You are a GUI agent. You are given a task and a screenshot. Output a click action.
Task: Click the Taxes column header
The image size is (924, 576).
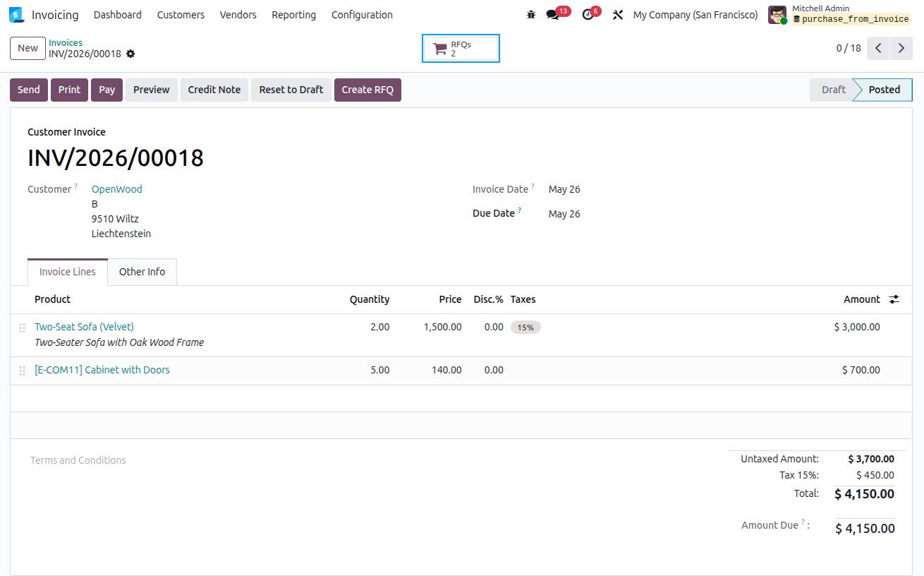click(523, 299)
